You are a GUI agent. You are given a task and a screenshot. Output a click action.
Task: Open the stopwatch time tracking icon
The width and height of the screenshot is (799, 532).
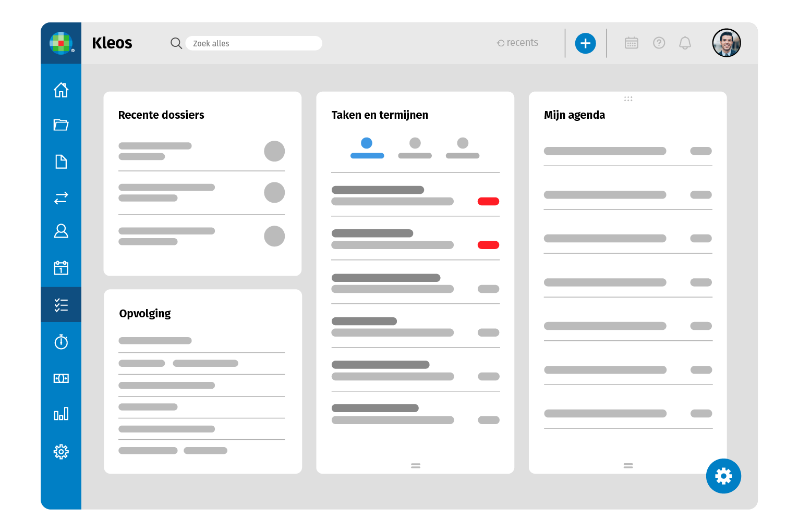pyautogui.click(x=61, y=342)
